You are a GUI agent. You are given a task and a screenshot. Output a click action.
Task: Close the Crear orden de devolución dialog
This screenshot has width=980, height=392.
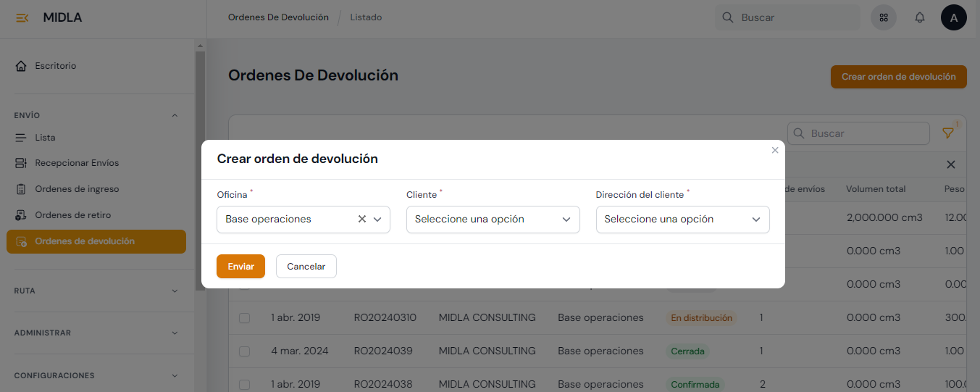point(775,150)
